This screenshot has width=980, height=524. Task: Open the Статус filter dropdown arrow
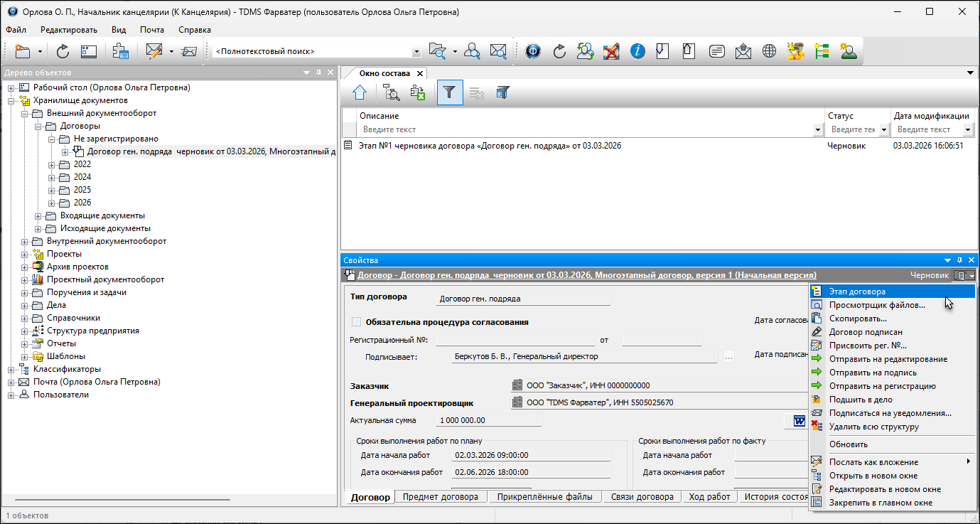pos(884,130)
